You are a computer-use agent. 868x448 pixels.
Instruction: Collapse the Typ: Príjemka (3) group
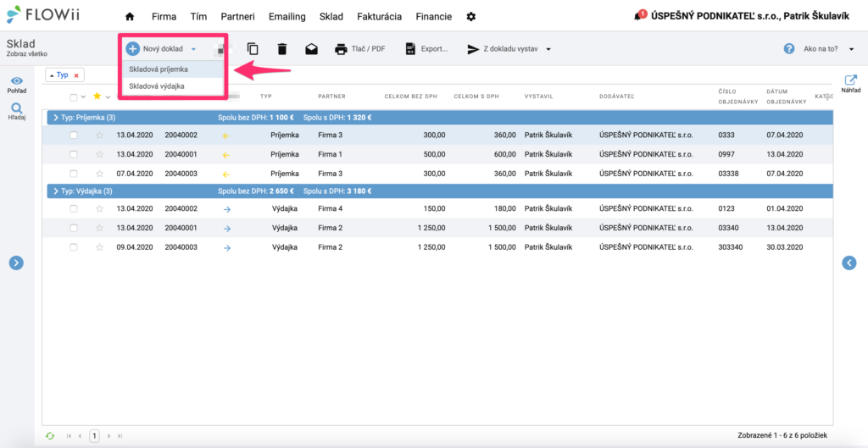pyautogui.click(x=56, y=117)
